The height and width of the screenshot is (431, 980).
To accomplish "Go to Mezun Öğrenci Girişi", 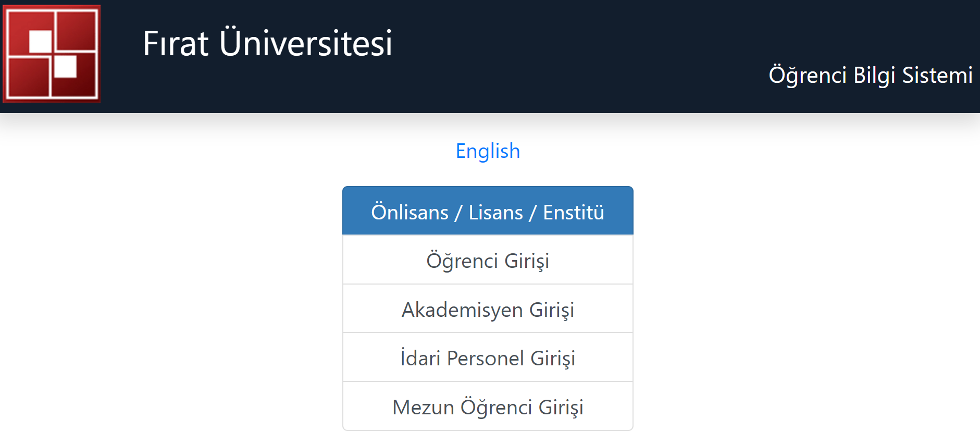I will [x=488, y=407].
